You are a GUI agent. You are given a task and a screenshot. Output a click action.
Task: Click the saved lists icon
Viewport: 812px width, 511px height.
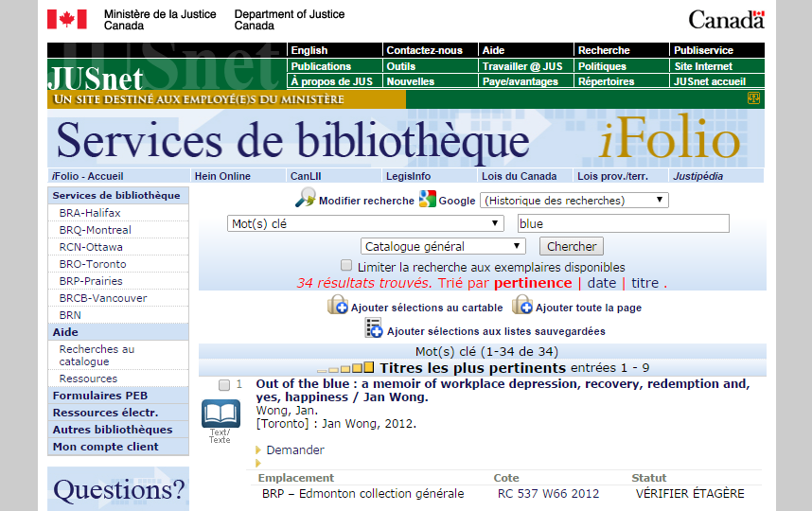pyautogui.click(x=374, y=328)
